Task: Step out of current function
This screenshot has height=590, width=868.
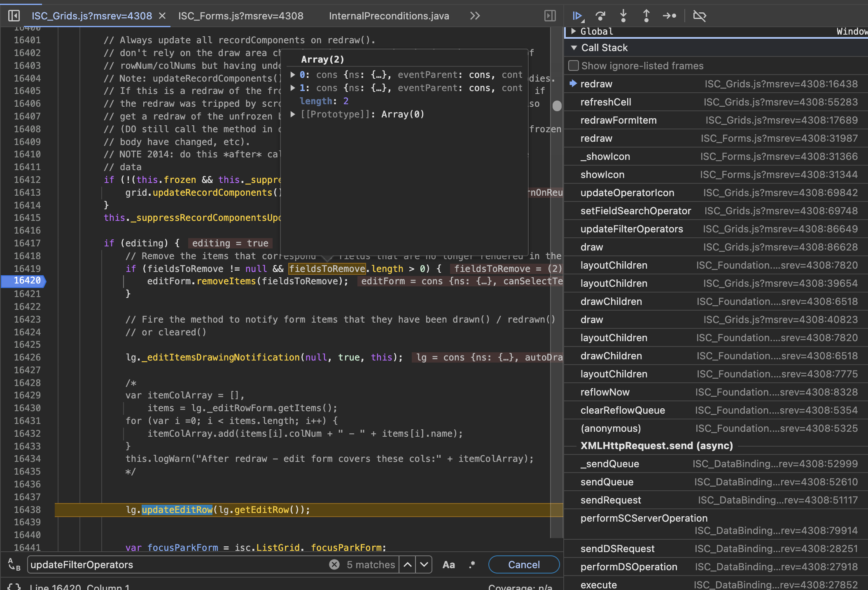Action: [646, 16]
